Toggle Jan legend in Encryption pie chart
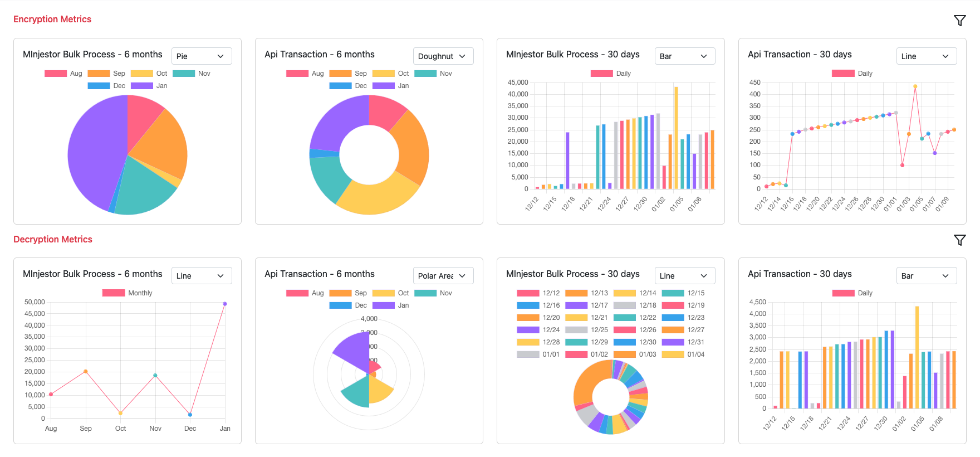Viewport: 980px width, 457px height. point(149,86)
